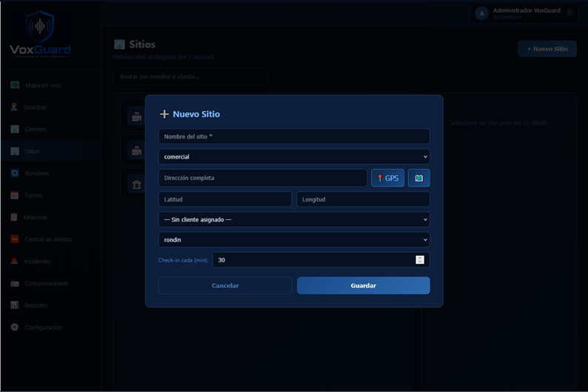Image resolution: width=588 pixels, height=392 pixels.
Task: Select Turnos menu item
Action: 26,195
